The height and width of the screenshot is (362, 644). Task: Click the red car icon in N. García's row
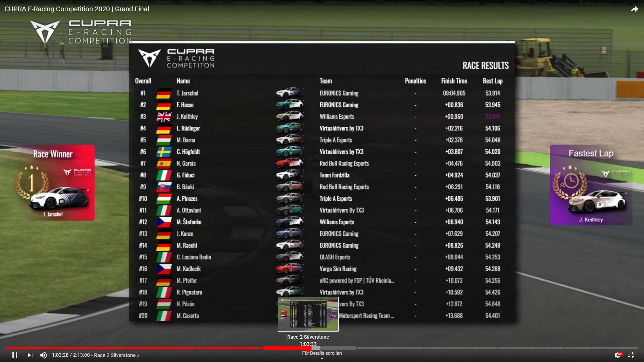pos(290,163)
